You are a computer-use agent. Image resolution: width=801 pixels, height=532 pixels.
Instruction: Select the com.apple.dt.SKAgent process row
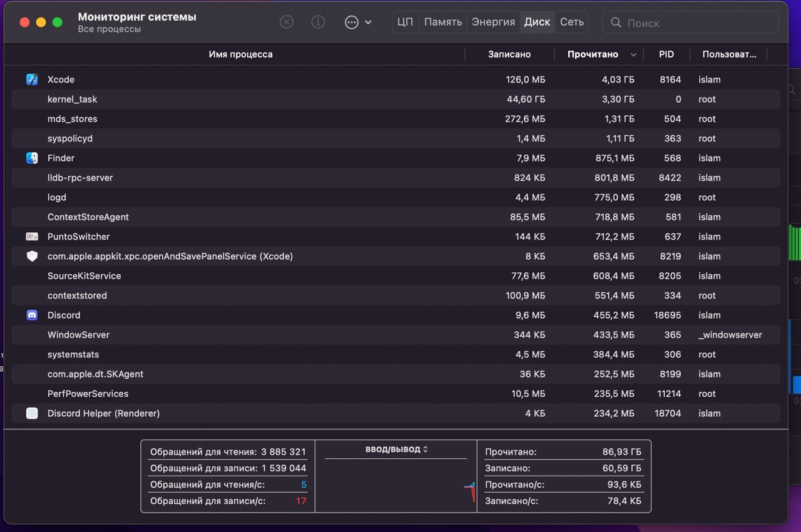coord(395,374)
